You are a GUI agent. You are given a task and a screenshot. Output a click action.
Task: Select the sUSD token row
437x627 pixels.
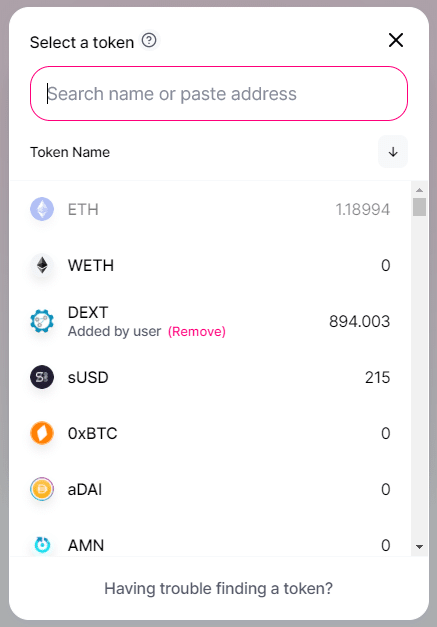pos(210,377)
